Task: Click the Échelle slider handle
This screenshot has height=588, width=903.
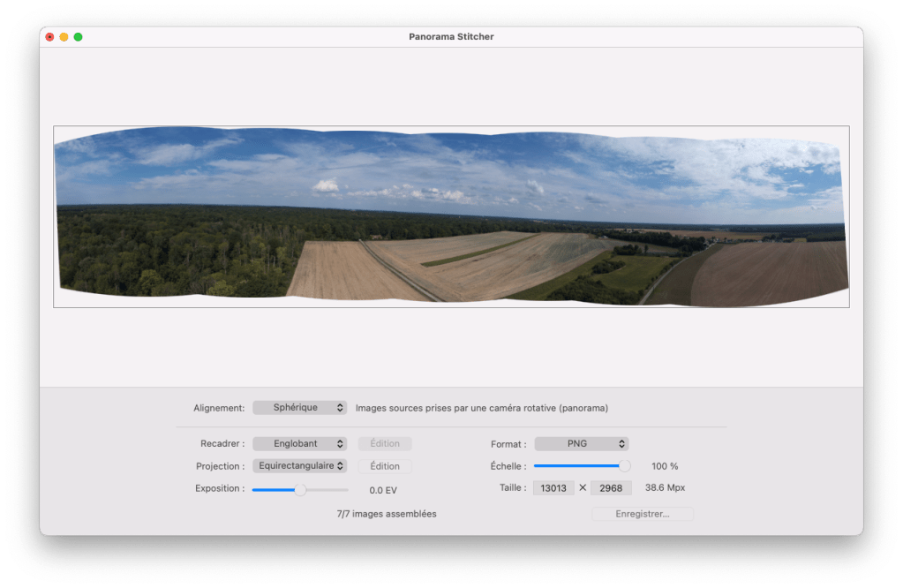Action: click(x=625, y=466)
